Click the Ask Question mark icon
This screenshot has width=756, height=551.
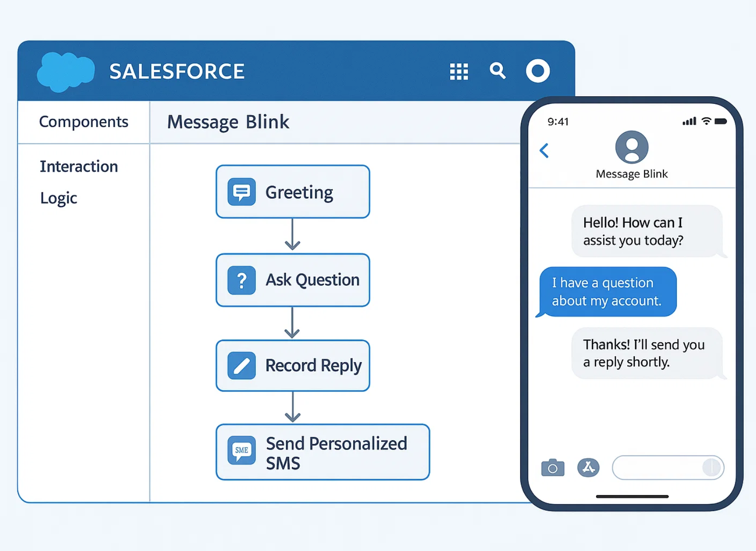coord(241,280)
